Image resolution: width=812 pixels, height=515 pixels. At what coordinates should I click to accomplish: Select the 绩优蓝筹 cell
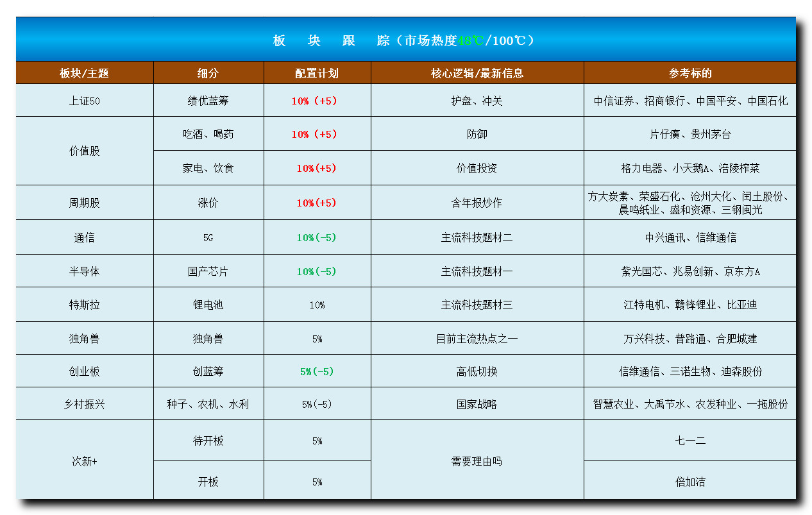tap(208, 101)
